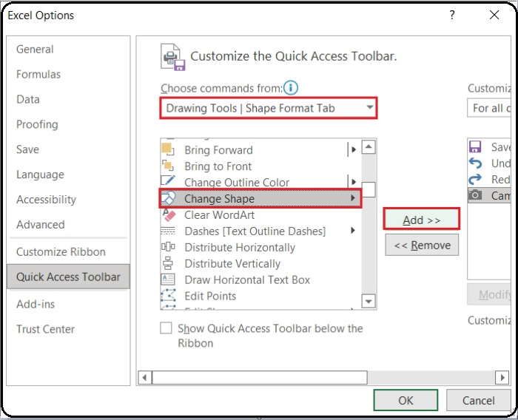Click the command list scroll down arrow
The width and height of the screenshot is (518, 420).
pos(368,301)
